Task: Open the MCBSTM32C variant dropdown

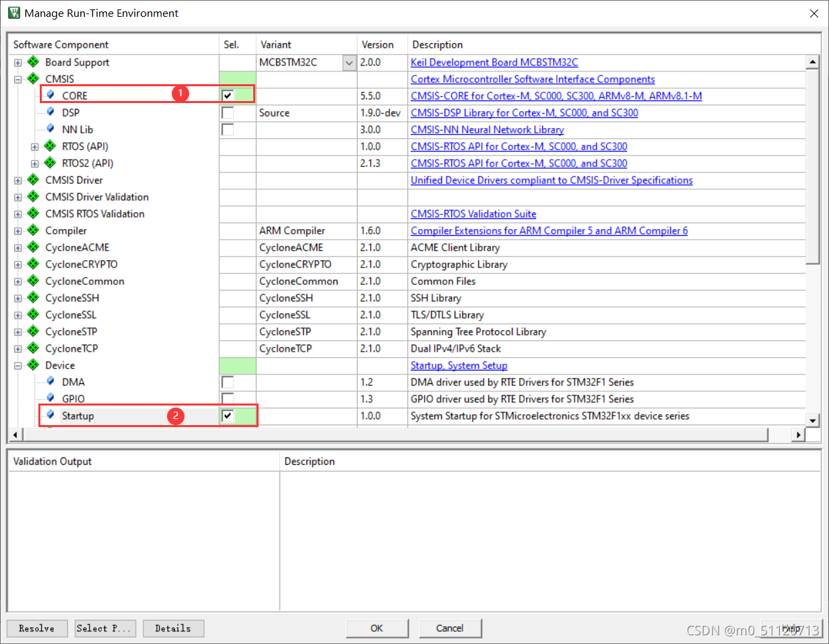Action: (x=349, y=63)
